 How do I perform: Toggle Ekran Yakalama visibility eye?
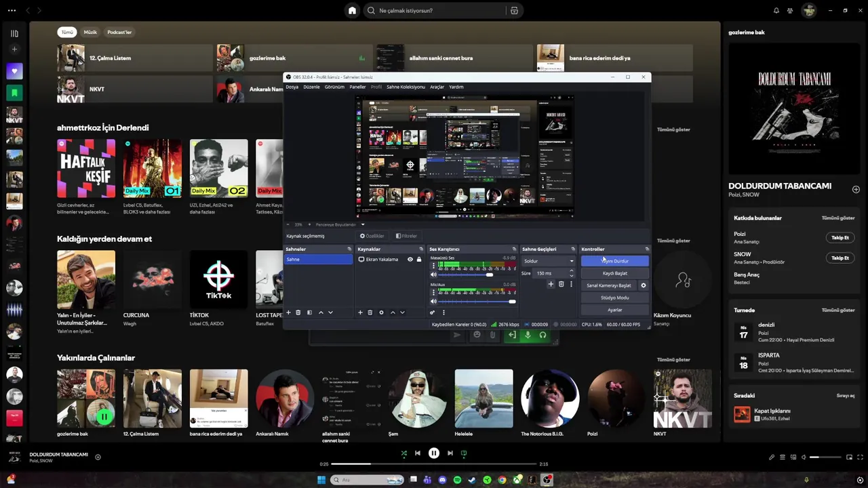[x=410, y=260]
